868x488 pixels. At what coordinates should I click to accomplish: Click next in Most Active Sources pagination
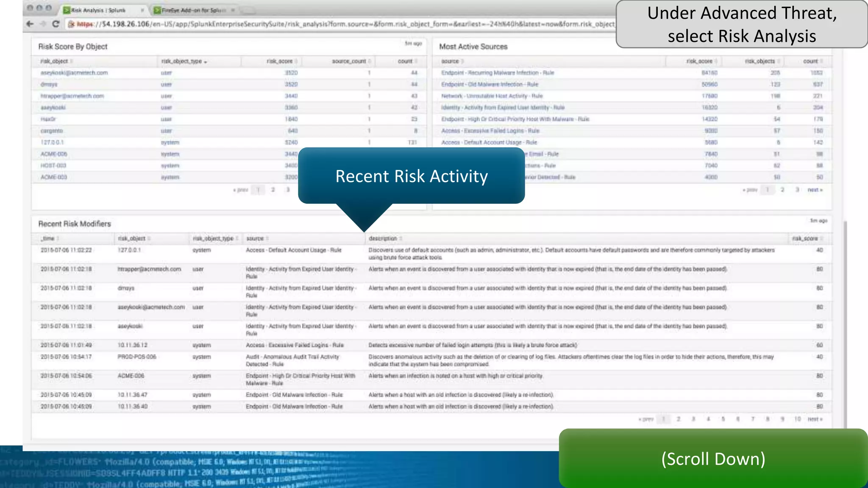(815, 190)
